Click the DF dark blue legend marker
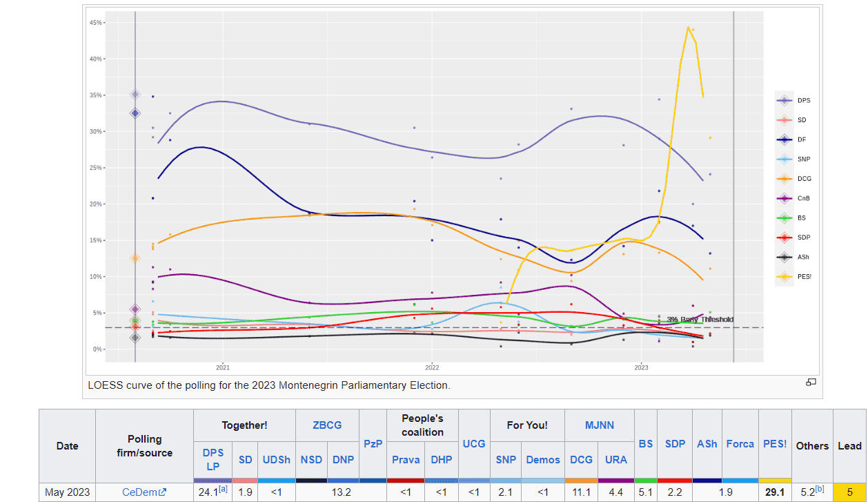The width and height of the screenshot is (868, 502). tap(784, 139)
